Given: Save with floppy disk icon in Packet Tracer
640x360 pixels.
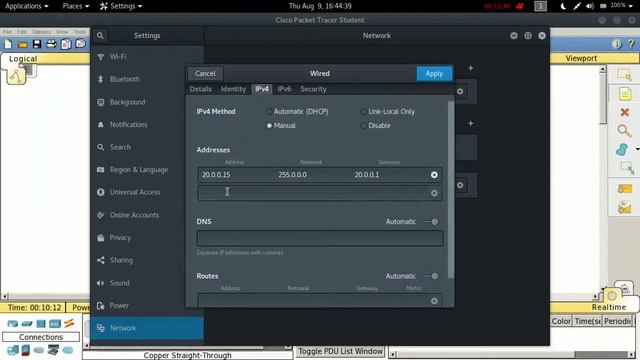Looking at the screenshot, I should point(37,44).
